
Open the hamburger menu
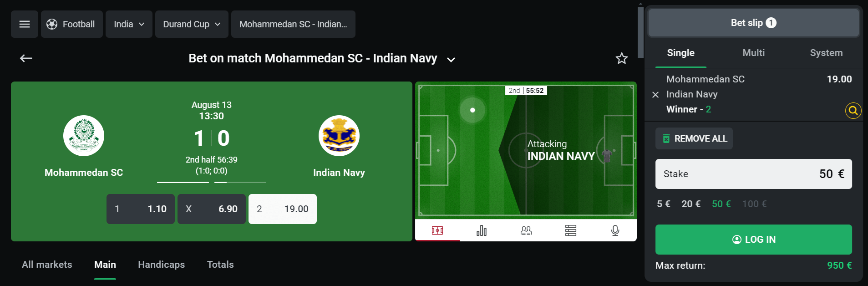click(25, 24)
